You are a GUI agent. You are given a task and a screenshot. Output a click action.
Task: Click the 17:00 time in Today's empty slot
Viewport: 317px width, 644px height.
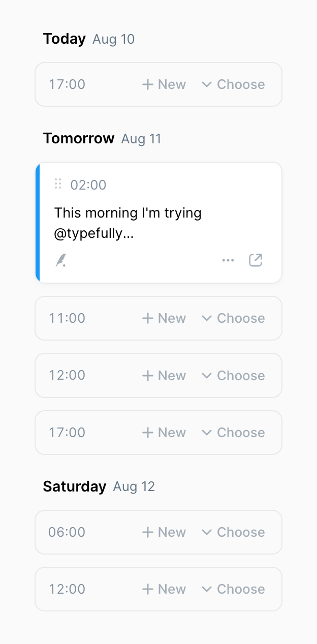click(67, 84)
